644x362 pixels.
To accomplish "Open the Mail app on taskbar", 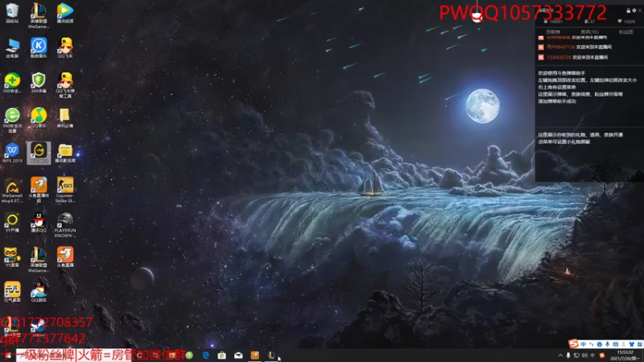I will click(x=238, y=355).
